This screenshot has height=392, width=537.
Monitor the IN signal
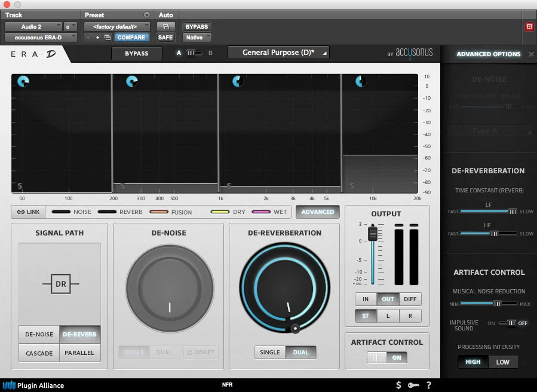[366, 299]
